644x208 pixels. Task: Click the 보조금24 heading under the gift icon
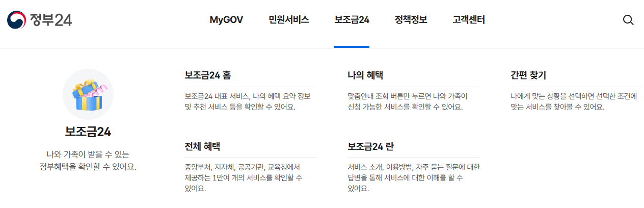pyautogui.click(x=88, y=132)
